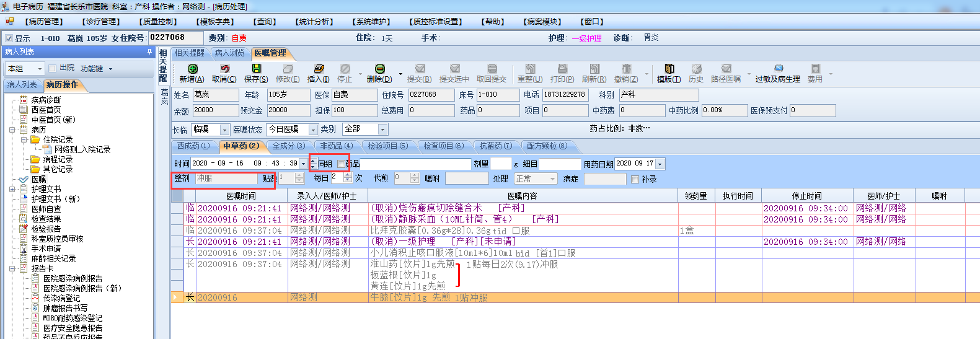Switch to the 病人列表 bottom tab

[22, 85]
